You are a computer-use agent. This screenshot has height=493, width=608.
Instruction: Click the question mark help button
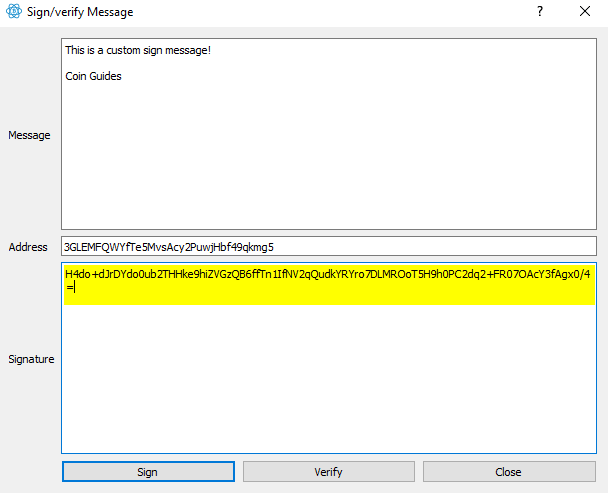(x=539, y=12)
